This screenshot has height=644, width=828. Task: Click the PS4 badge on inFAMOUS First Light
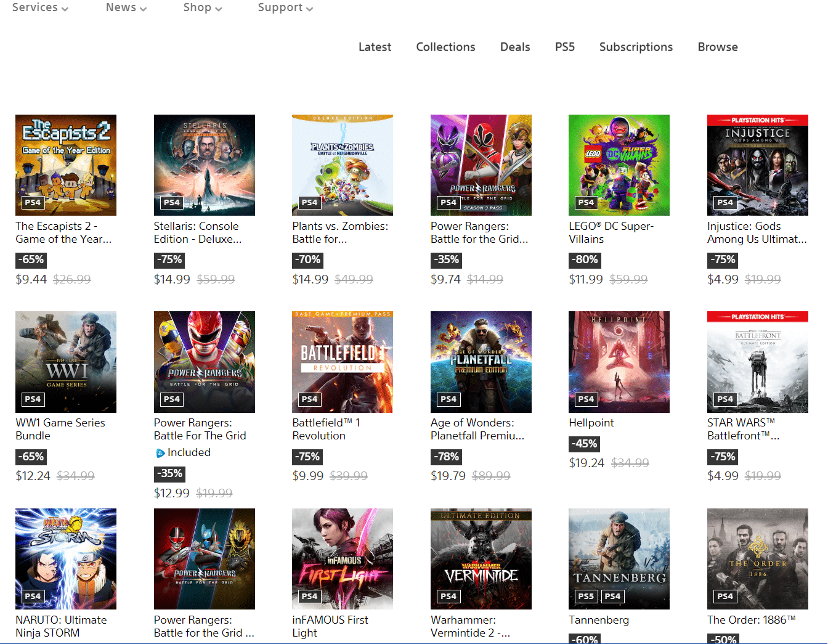309,596
